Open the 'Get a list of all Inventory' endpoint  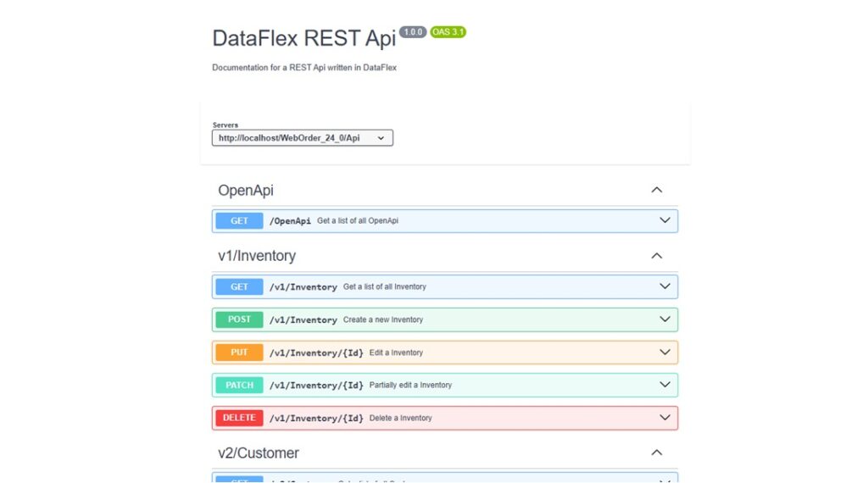(x=385, y=287)
